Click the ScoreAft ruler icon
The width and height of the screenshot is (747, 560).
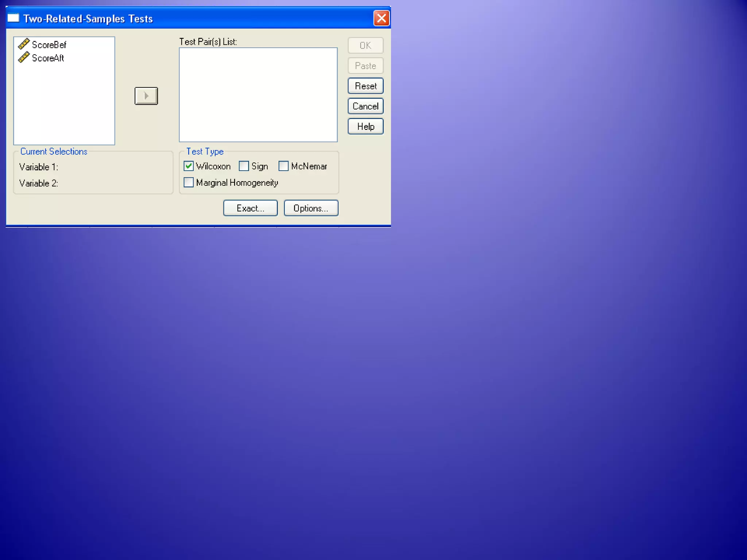click(x=24, y=58)
